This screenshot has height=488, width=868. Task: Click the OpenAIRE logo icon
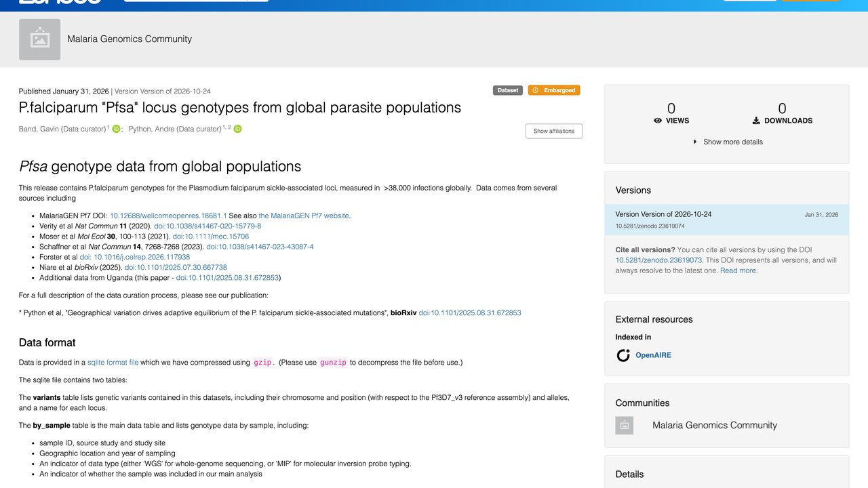tap(623, 355)
